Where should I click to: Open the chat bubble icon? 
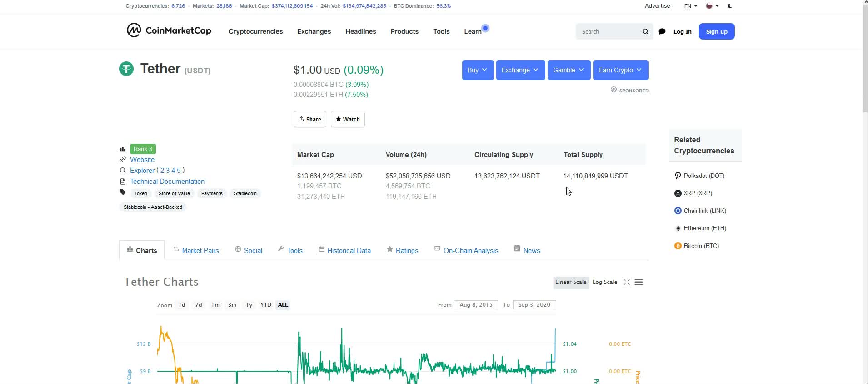click(662, 31)
